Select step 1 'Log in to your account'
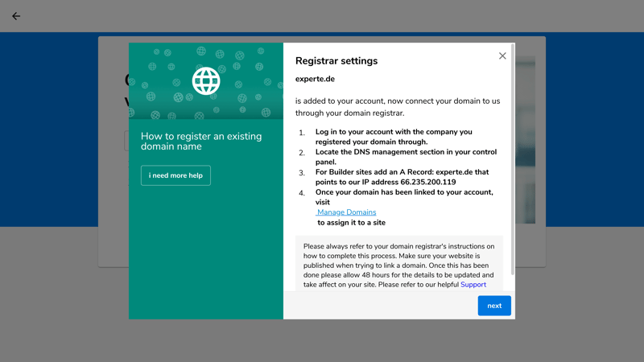The width and height of the screenshot is (644, 362). [x=394, y=137]
